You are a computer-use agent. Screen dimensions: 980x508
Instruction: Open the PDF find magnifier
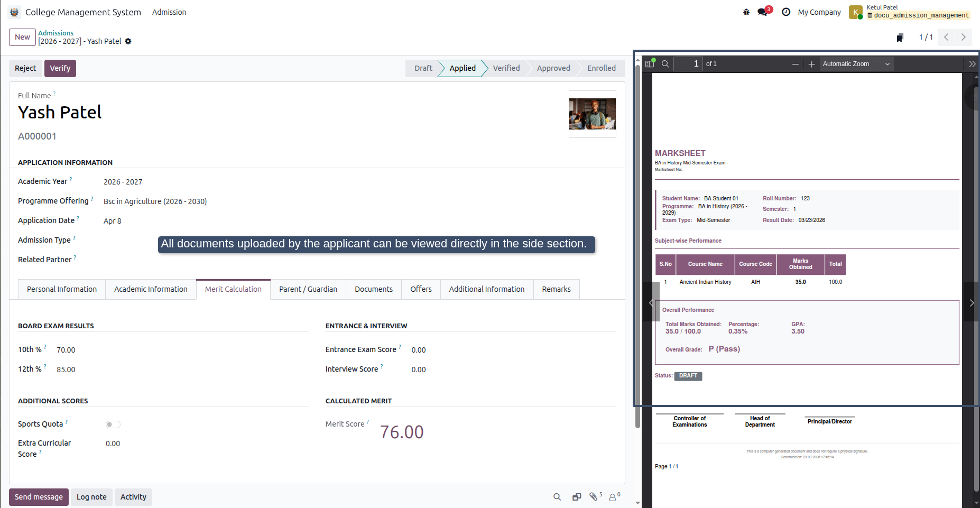[x=665, y=64]
